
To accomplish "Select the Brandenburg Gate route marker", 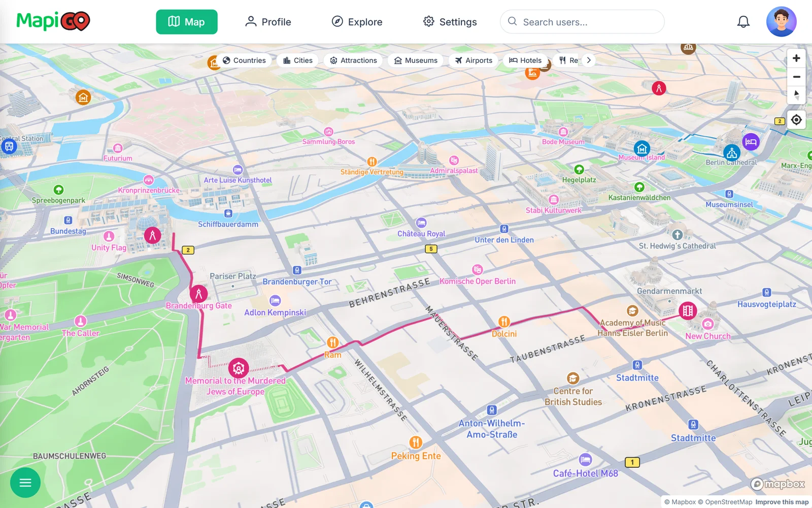I will coord(198,294).
